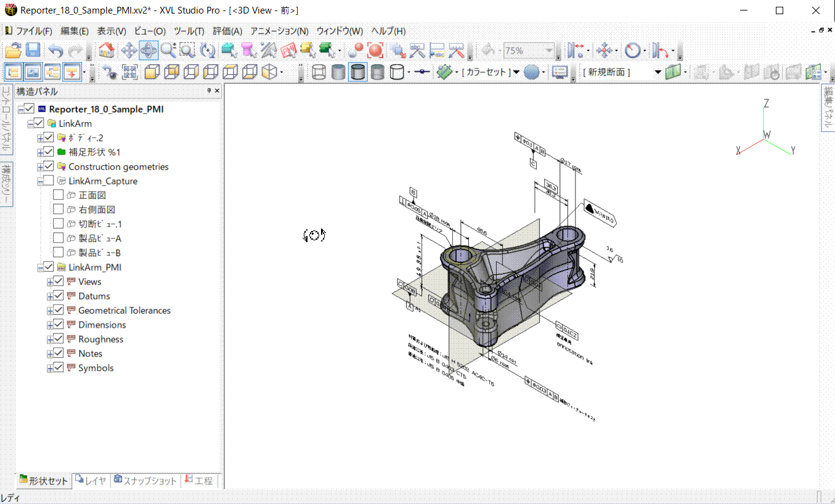Click the circular measure dial icon

(632, 51)
